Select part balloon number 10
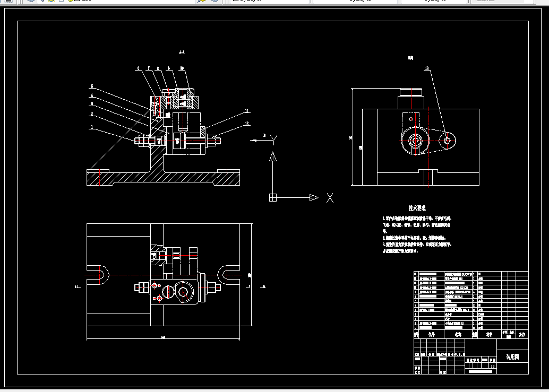The height and width of the screenshot is (392, 549). pyautogui.click(x=182, y=68)
